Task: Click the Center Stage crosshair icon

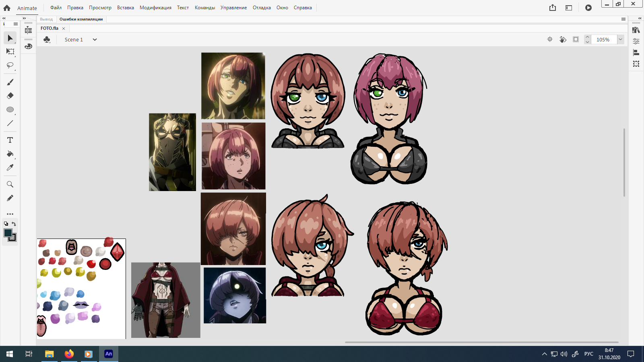Action: (550, 39)
